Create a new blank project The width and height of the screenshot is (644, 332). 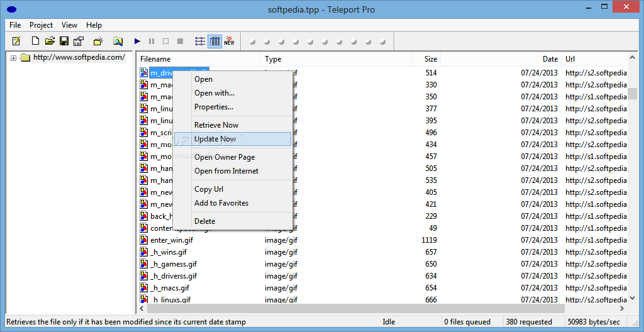pos(36,41)
